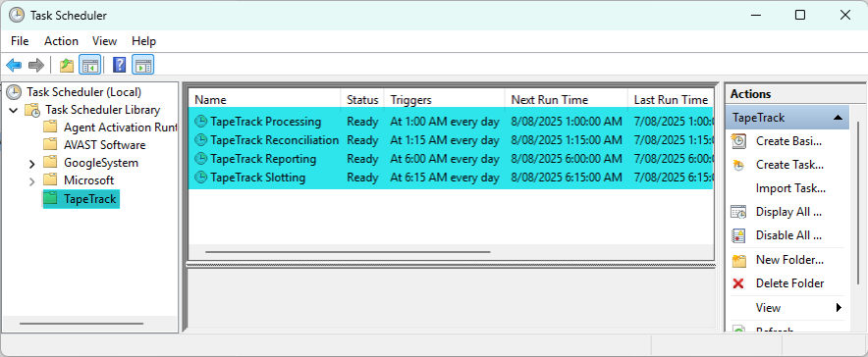The image size is (868, 357).
Task: Sort by the Status column header
Action: coord(362,100)
